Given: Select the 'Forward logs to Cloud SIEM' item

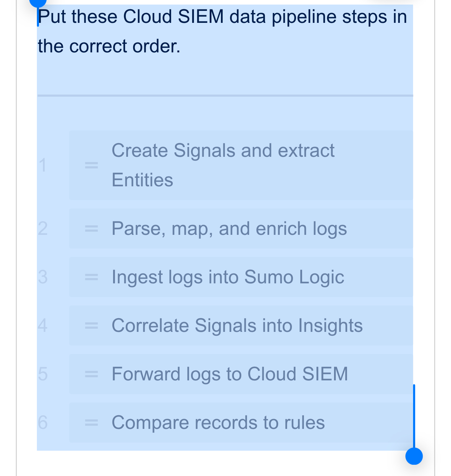Looking at the screenshot, I should click(x=229, y=374).
